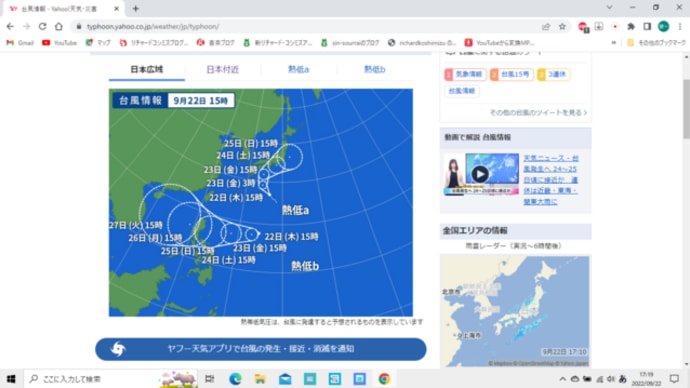
Task: Switch to the 熱低b tab
Action: coord(374,70)
